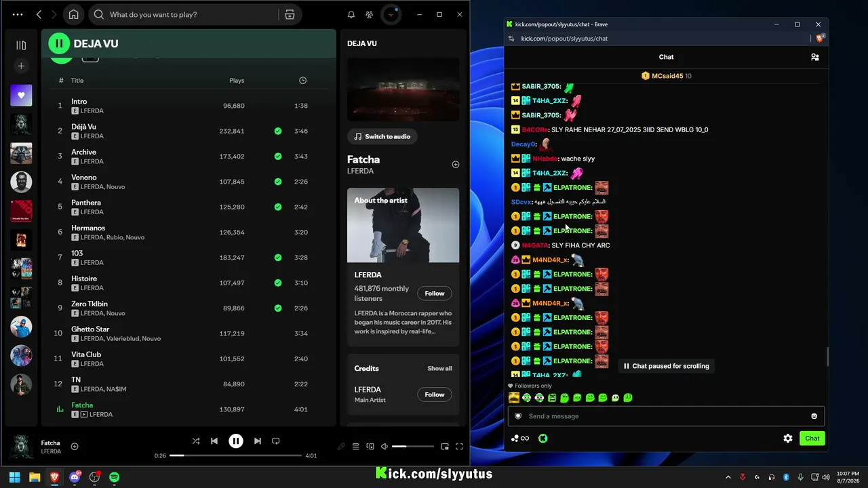
Task: Follow LFERDA in the Credits section
Action: pos(435,394)
